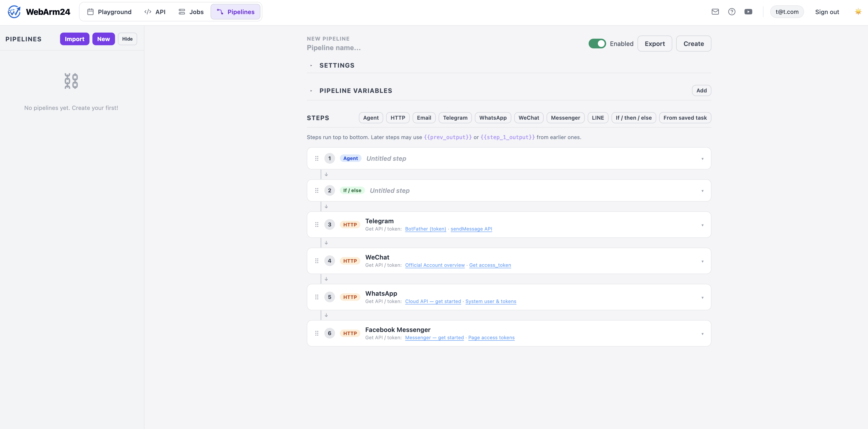Expand the WeChat step dropdown arrow
868x429 pixels.
pos(702,261)
